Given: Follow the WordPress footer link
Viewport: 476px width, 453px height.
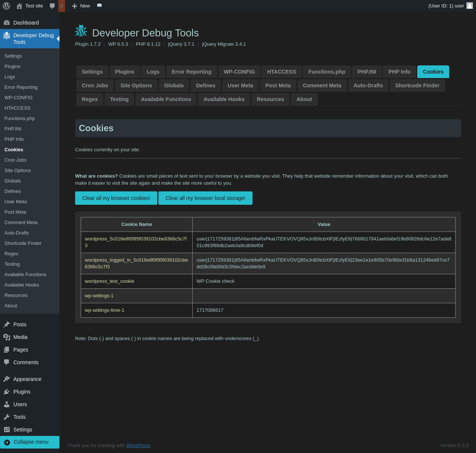Looking at the screenshot, I should (138, 445).
